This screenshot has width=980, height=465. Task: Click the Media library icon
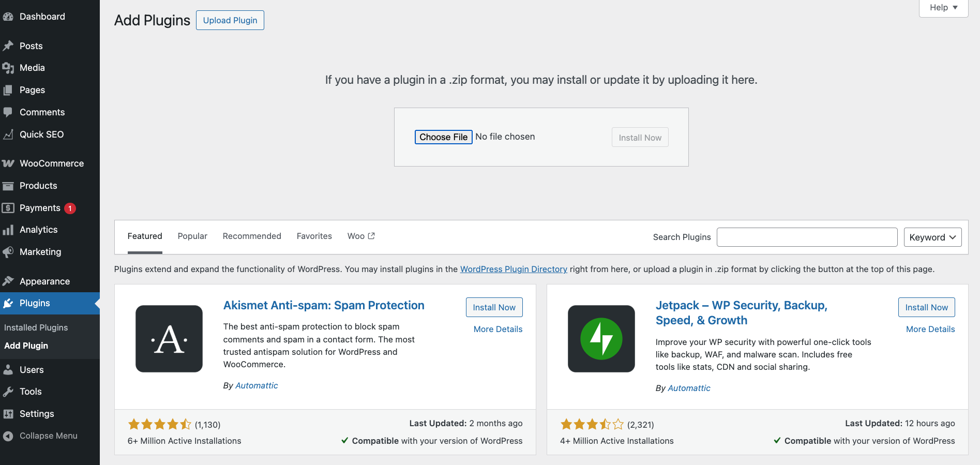8,68
